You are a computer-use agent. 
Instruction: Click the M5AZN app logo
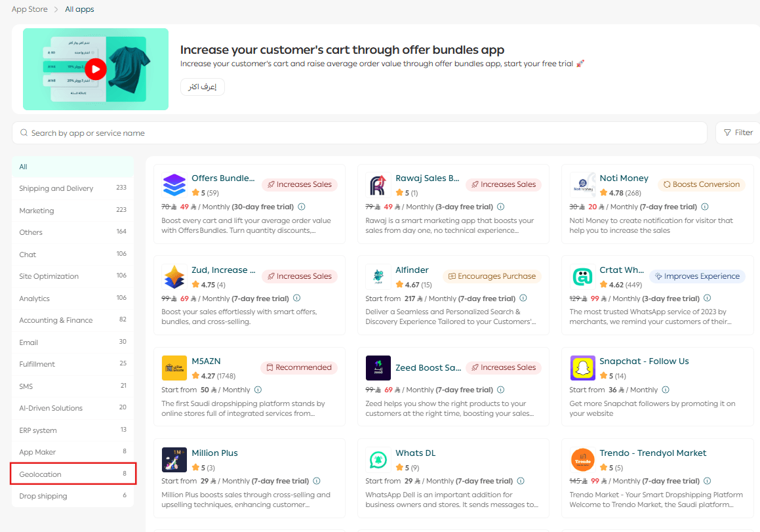coord(174,368)
